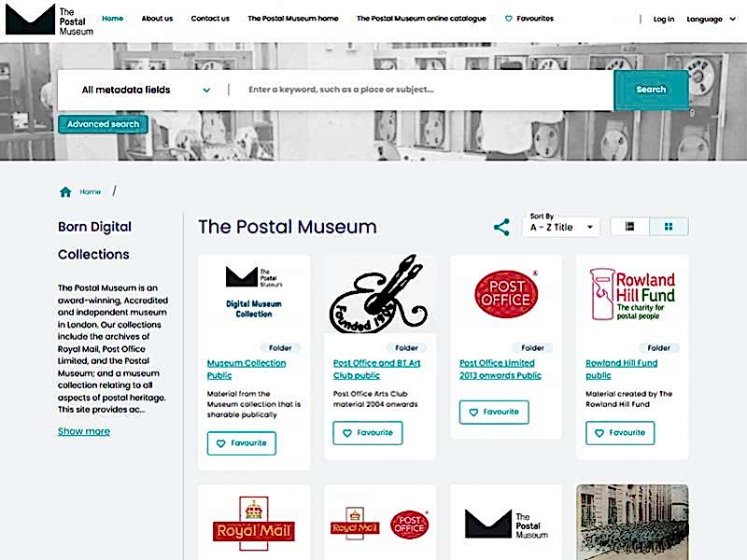Viewport: 747px width, 560px height.
Task: Click the red Post Office logo thumbnail
Action: click(x=506, y=294)
